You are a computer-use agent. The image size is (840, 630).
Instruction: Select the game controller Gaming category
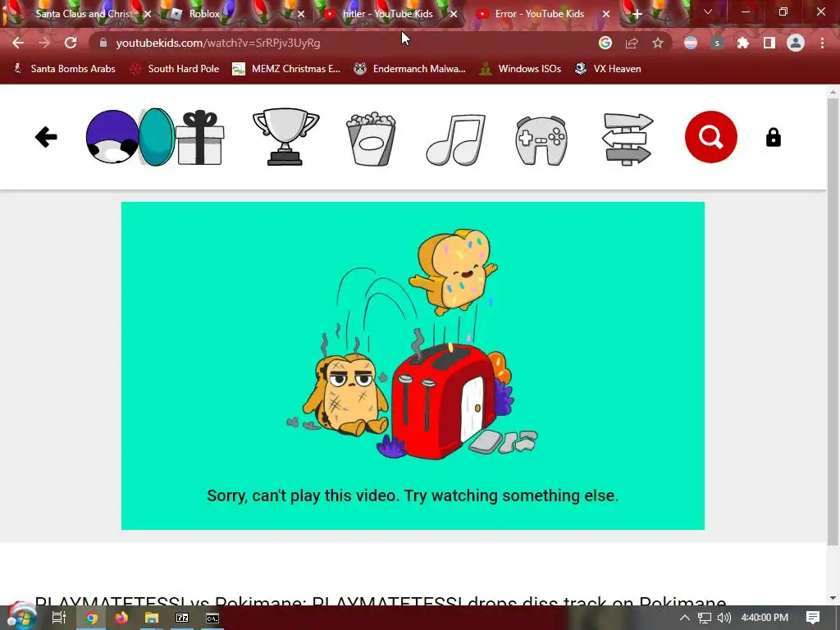coord(541,140)
